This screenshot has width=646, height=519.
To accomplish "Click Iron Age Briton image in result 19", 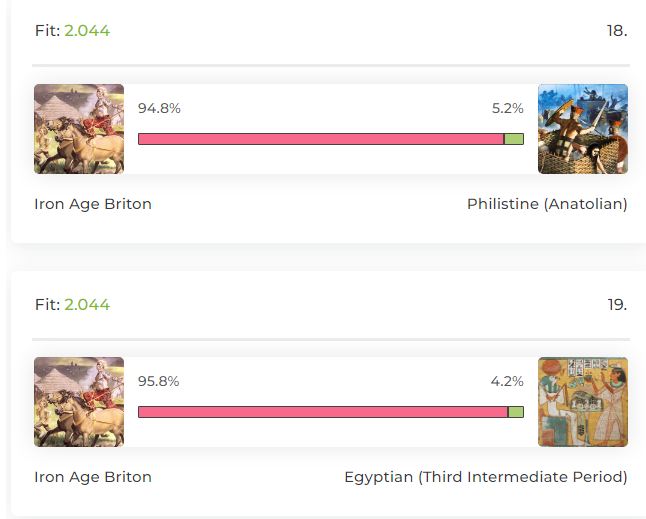I will (79, 402).
